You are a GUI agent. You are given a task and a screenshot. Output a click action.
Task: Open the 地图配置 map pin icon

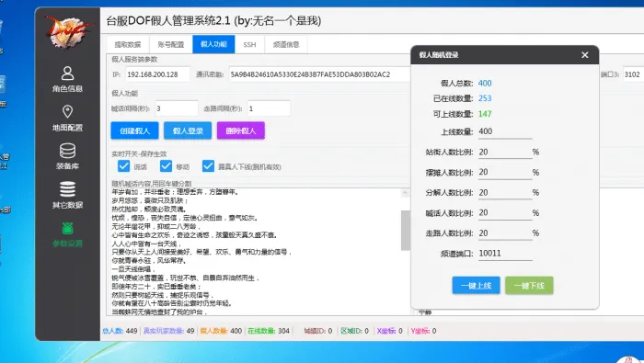click(x=67, y=111)
